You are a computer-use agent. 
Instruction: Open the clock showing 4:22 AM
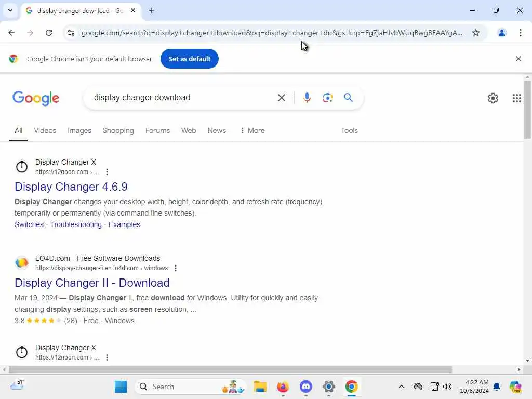[474, 387]
